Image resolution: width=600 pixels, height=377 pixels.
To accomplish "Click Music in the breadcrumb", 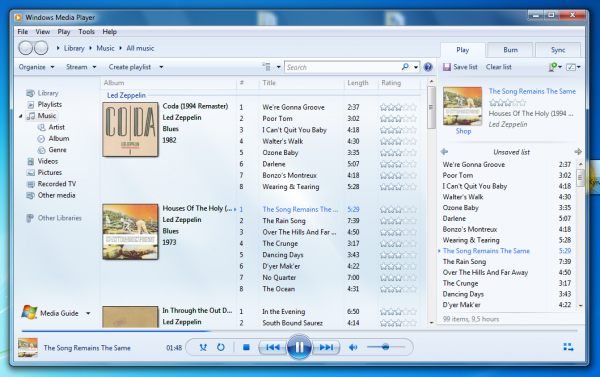I will coord(105,48).
